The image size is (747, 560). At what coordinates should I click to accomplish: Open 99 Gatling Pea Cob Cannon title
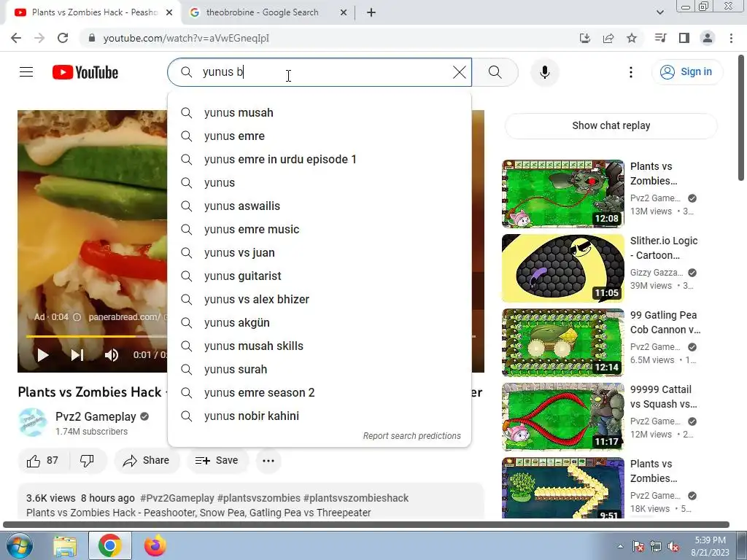pyautogui.click(x=665, y=322)
